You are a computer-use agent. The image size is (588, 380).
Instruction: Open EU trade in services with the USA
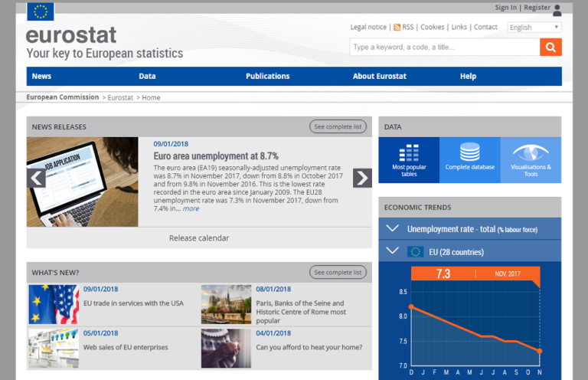pos(133,303)
